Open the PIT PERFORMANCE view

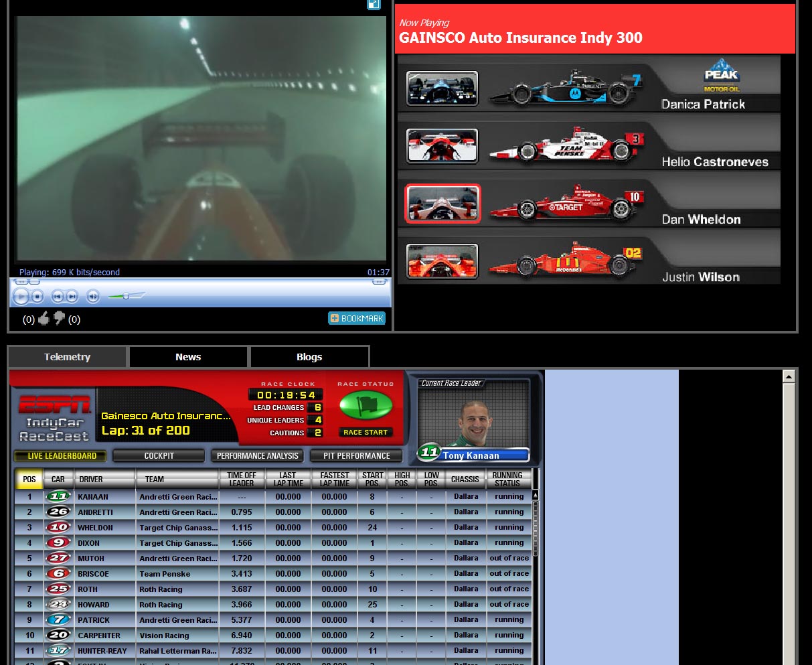pyautogui.click(x=356, y=456)
